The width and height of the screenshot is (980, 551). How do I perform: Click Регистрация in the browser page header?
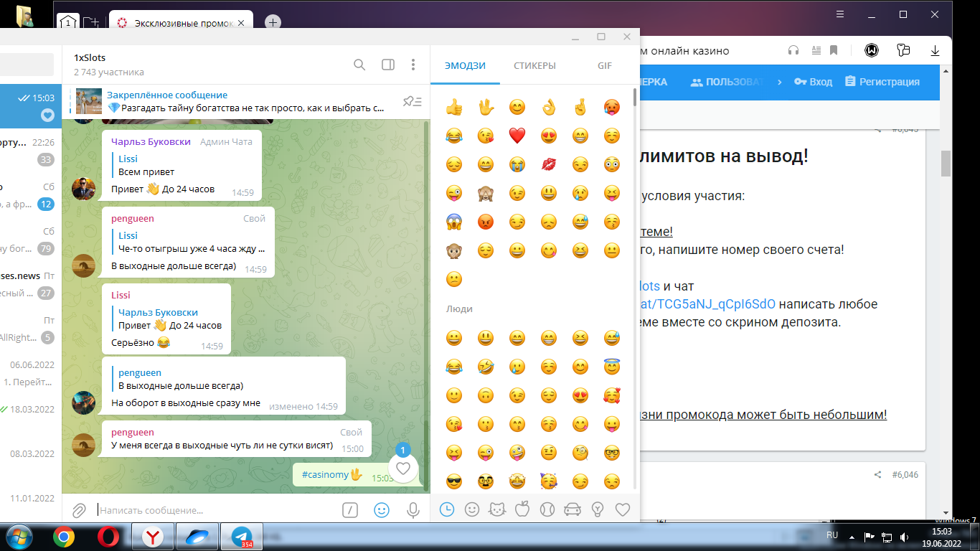[x=882, y=82]
